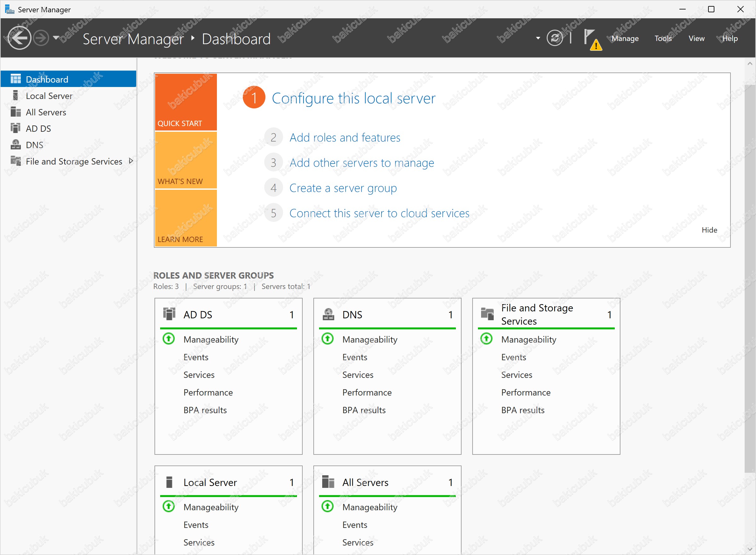Open the WHAT'S NEW tile
This screenshot has width=756, height=555.
coord(186,160)
